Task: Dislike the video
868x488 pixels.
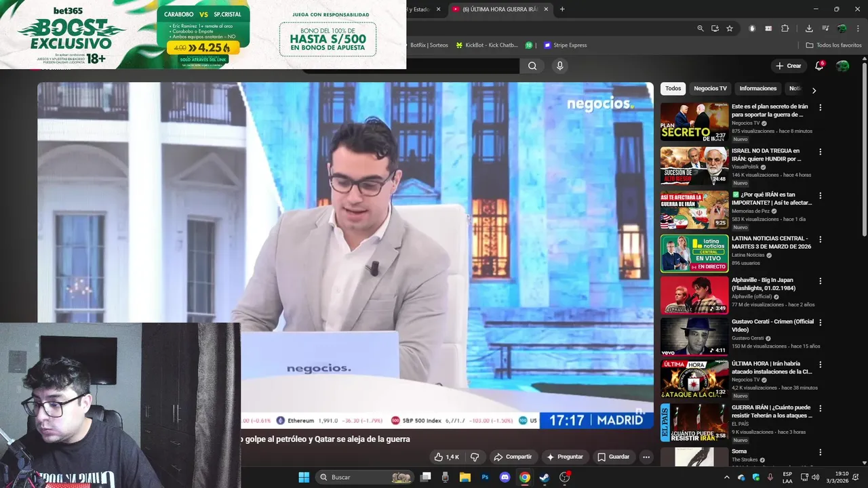Action: (475, 457)
